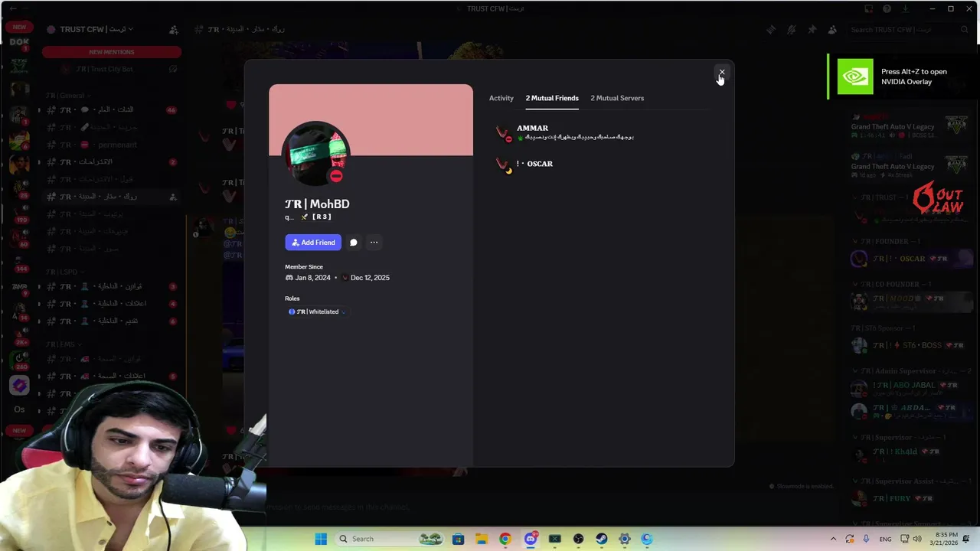The height and width of the screenshot is (551, 980).
Task: Open pinned messages pin icon
Action: click(x=812, y=30)
